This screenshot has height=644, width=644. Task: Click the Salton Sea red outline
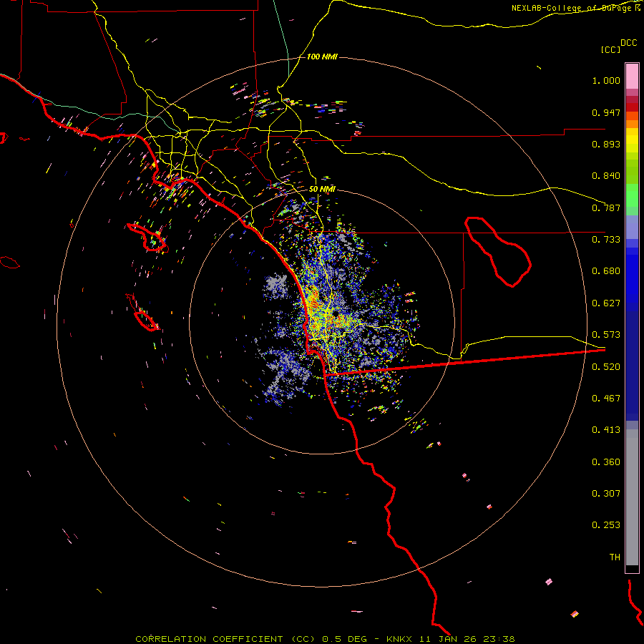click(x=498, y=251)
